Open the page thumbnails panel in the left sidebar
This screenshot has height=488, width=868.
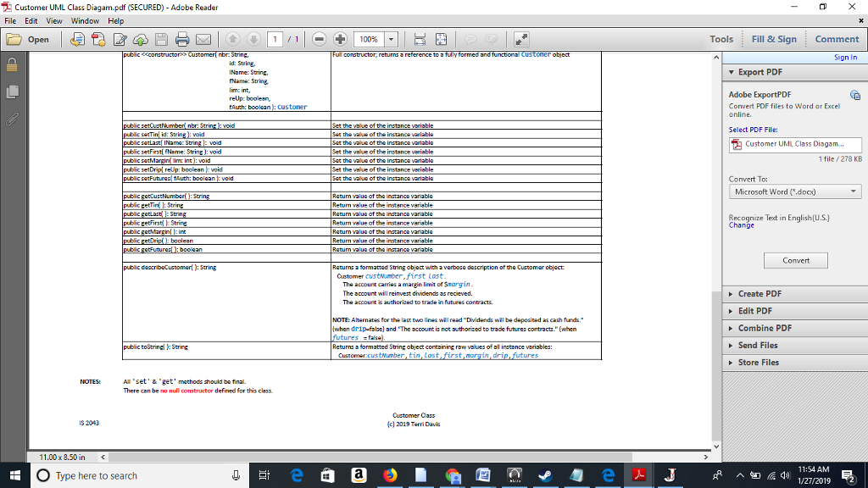[x=12, y=91]
